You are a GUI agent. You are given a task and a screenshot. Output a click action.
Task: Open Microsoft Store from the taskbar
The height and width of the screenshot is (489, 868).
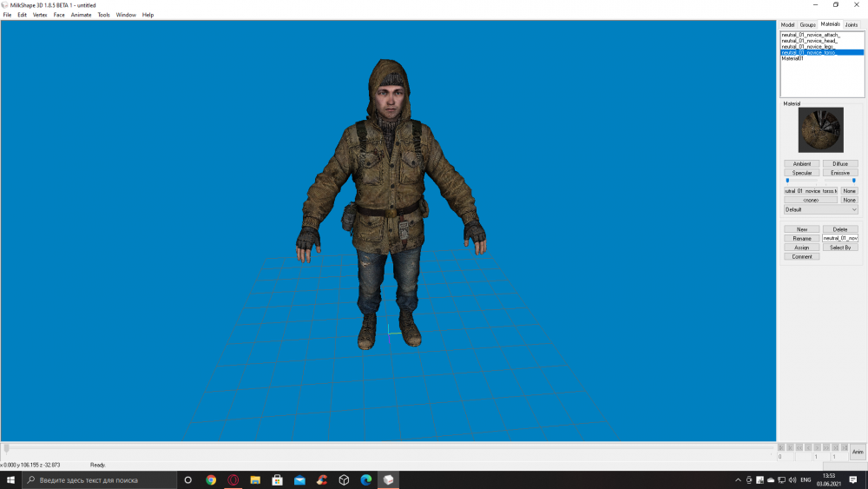click(x=278, y=480)
